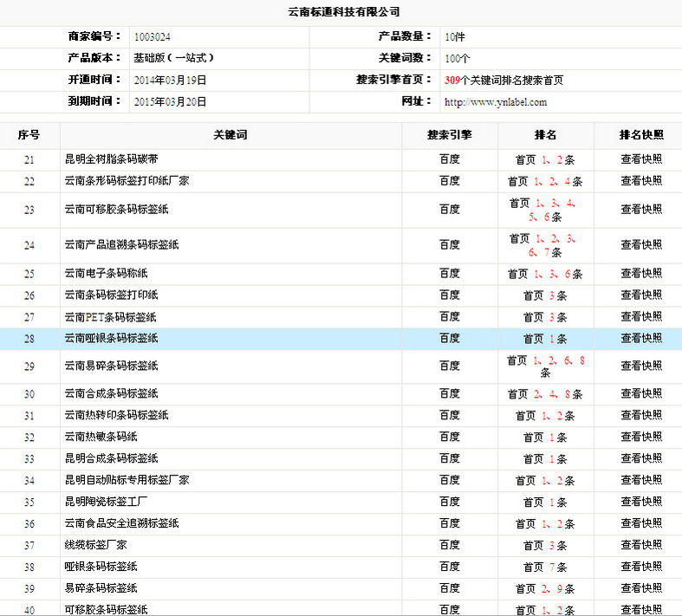The image size is (682, 616).
Task: Click 查看快照 for row 30
Action: pos(641,394)
